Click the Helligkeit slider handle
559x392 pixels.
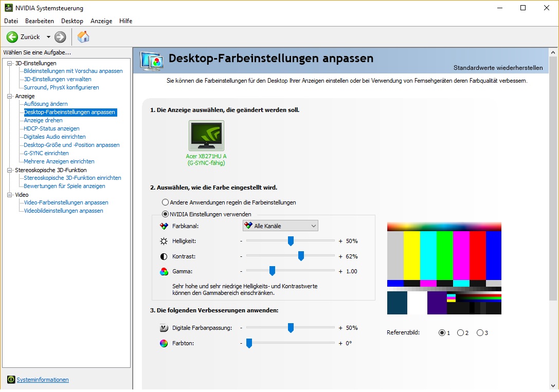[x=291, y=241]
